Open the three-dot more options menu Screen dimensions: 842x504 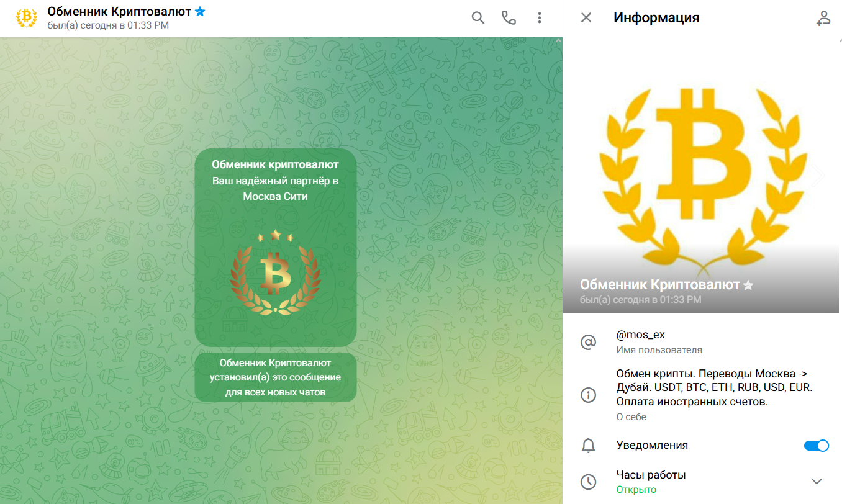tap(539, 18)
